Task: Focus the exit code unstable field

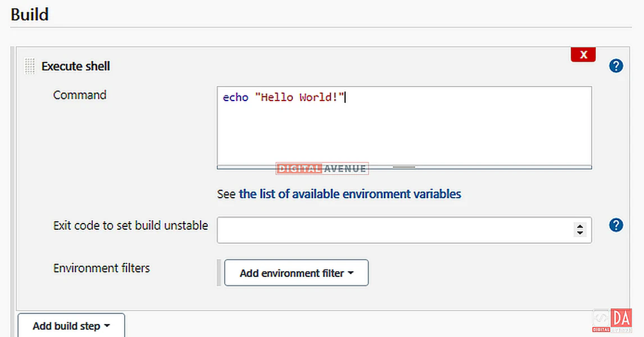Action: pos(404,230)
